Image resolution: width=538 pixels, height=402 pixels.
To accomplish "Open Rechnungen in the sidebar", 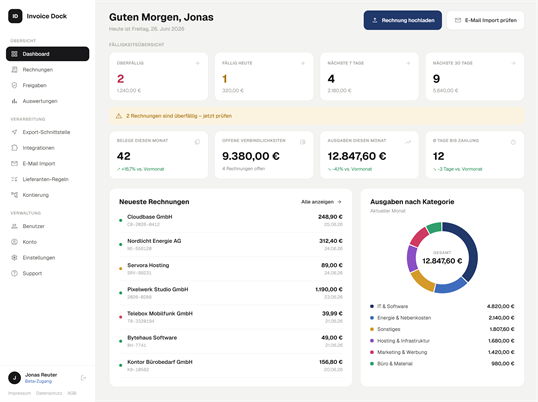I will pyautogui.click(x=48, y=70).
